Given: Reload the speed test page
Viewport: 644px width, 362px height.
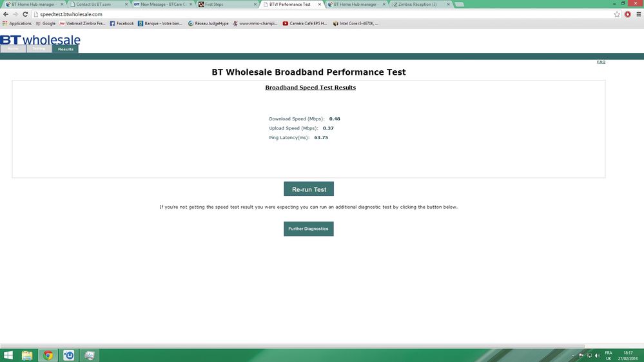Looking at the screenshot, I should click(25, 14).
